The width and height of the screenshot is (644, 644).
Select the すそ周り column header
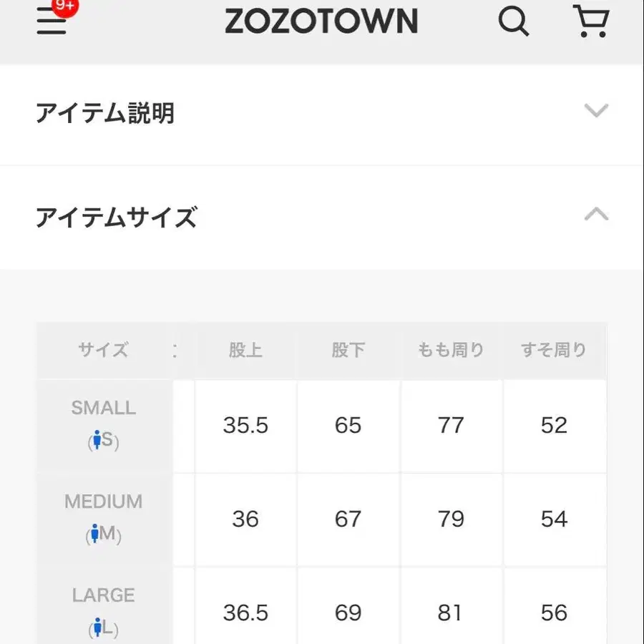(555, 350)
